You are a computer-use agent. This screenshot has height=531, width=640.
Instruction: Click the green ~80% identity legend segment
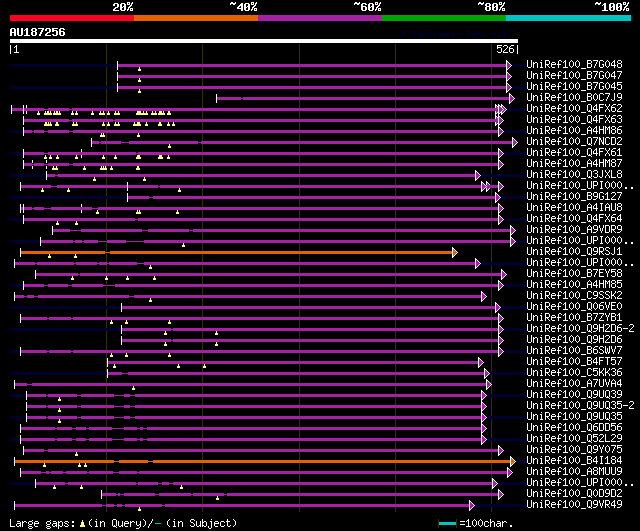coord(444,18)
